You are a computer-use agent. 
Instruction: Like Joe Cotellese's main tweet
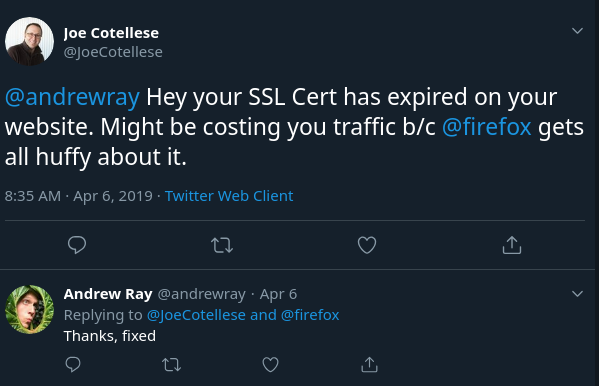pyautogui.click(x=367, y=245)
